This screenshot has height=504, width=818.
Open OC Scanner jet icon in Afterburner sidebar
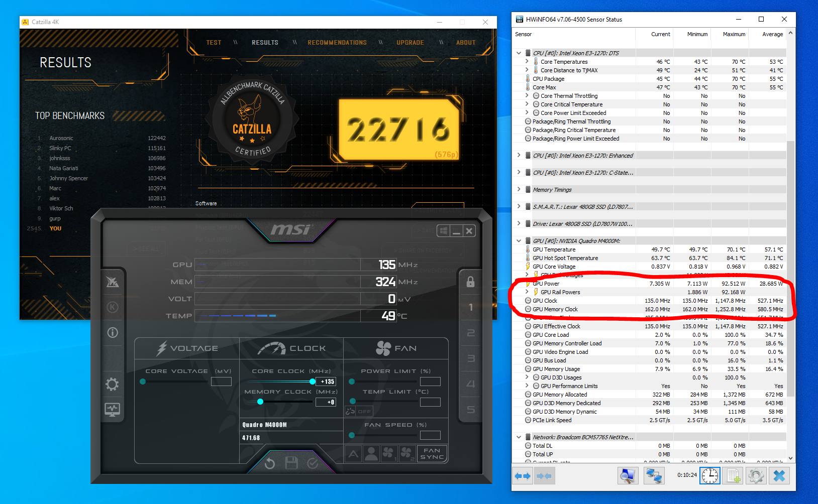point(113,282)
